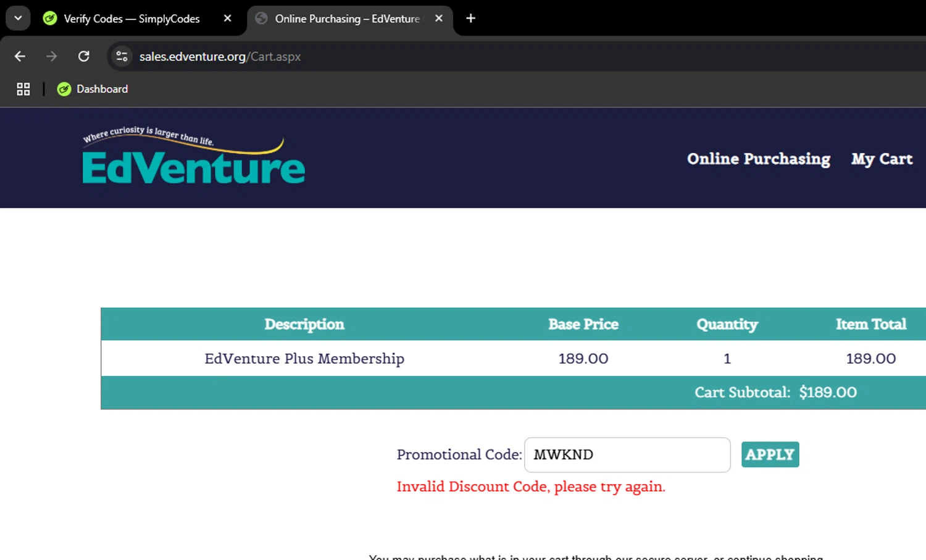
Task: Open Online Purchasing menu link
Action: point(759,159)
